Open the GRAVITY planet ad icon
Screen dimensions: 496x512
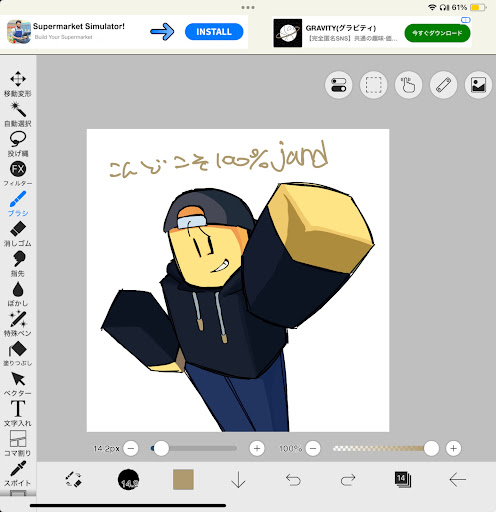tap(288, 33)
